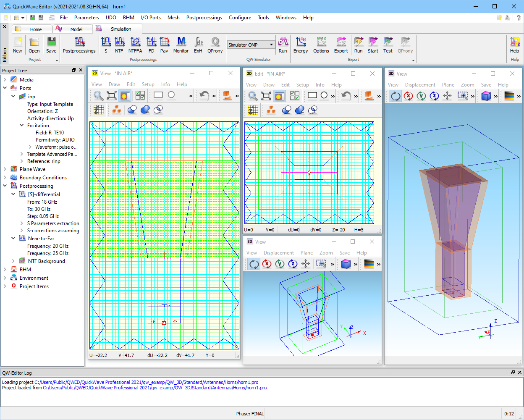This screenshot has width=524, height=420.
Task: Rotate around X axis in large 3D View
Action: (409, 96)
